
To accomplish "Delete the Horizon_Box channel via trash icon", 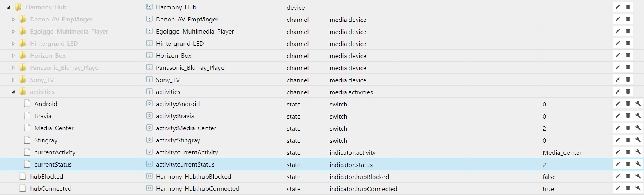I will pos(628,55).
